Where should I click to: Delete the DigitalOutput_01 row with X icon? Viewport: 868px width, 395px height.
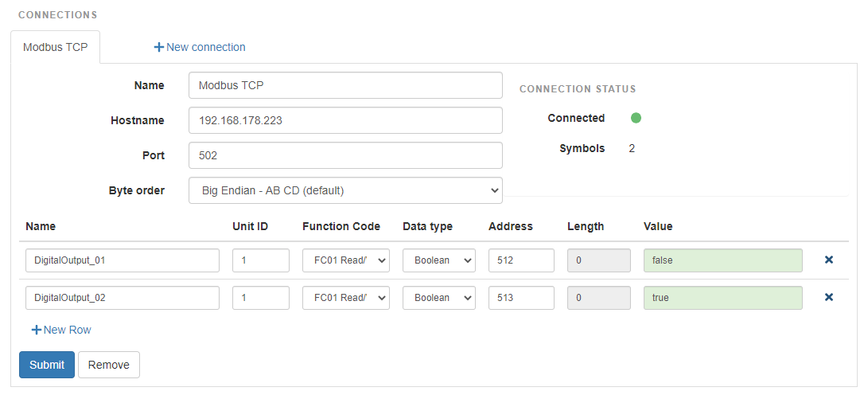click(x=828, y=260)
